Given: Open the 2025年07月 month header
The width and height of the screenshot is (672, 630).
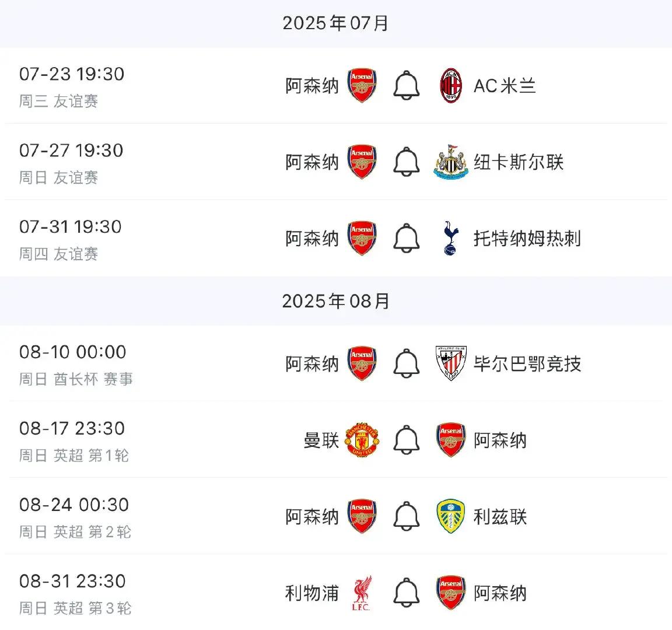Looking at the screenshot, I should point(335,23).
